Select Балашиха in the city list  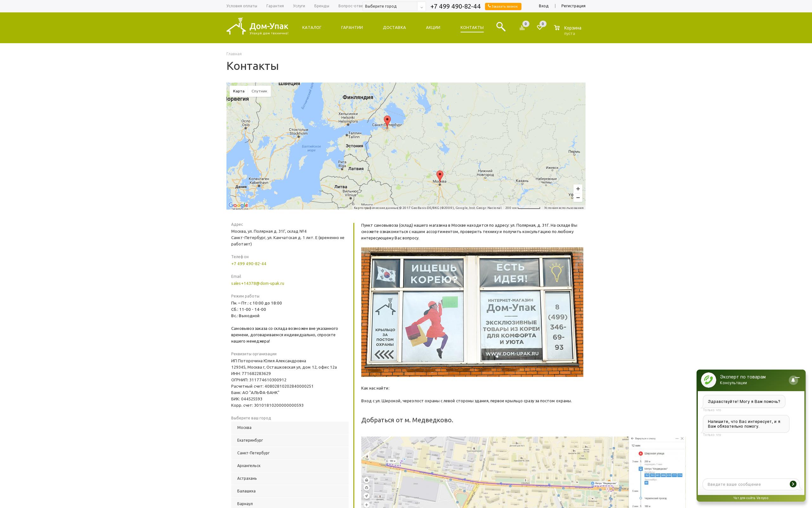pyautogui.click(x=290, y=491)
